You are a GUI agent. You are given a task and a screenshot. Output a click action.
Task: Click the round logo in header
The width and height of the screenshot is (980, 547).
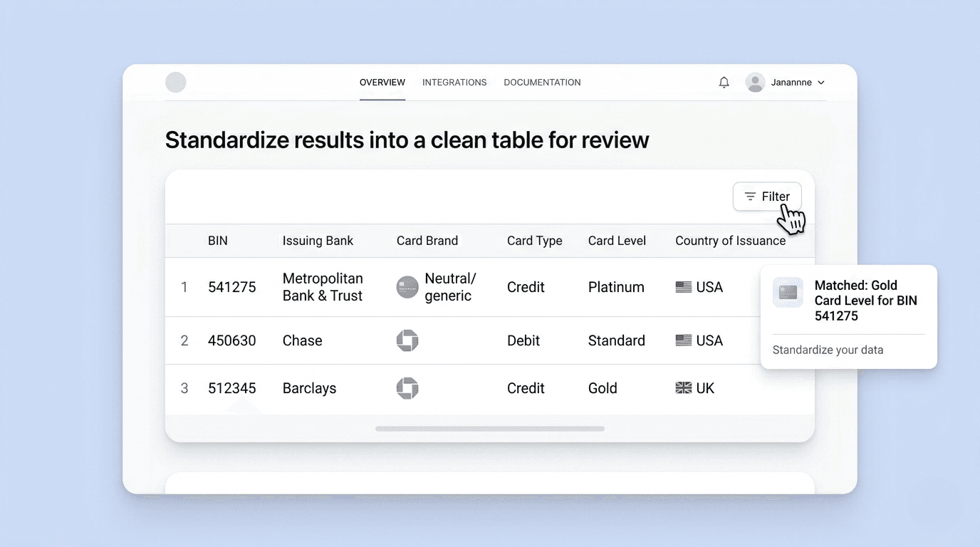[176, 83]
